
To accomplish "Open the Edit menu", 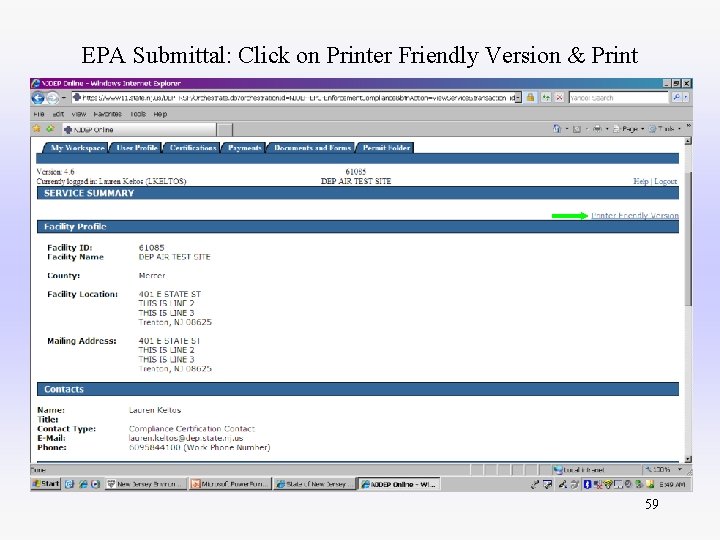I will tap(58, 114).
